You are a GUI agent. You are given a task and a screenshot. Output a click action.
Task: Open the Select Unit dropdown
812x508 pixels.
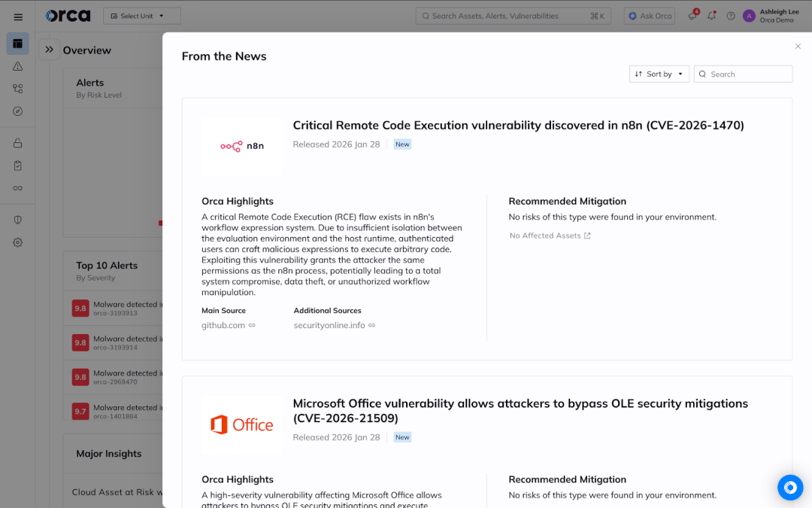141,15
